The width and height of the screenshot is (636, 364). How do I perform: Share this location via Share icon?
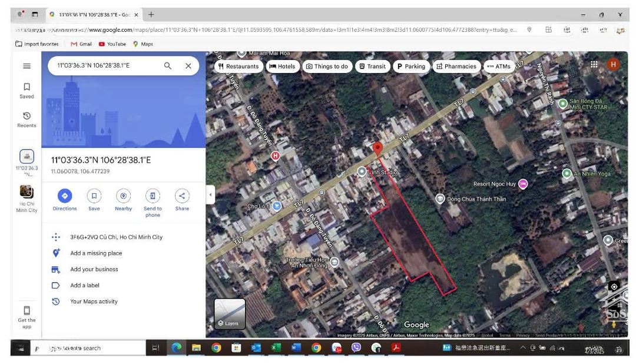182,196
